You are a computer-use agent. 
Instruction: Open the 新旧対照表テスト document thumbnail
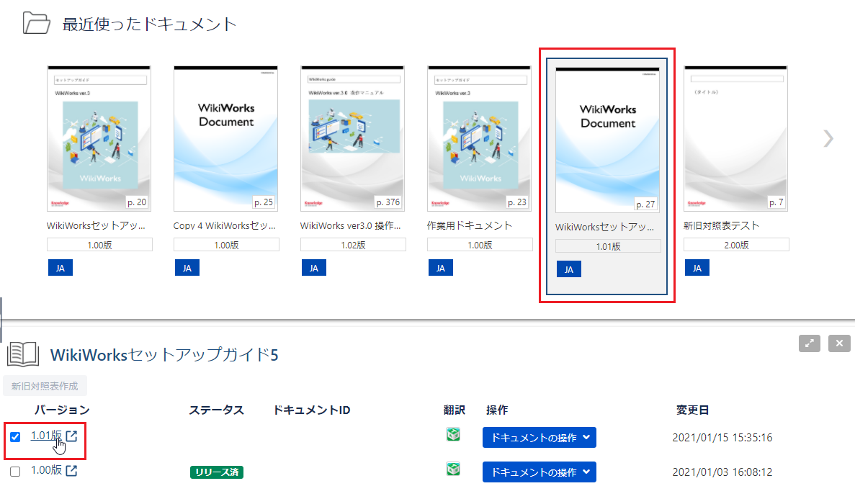(x=735, y=138)
